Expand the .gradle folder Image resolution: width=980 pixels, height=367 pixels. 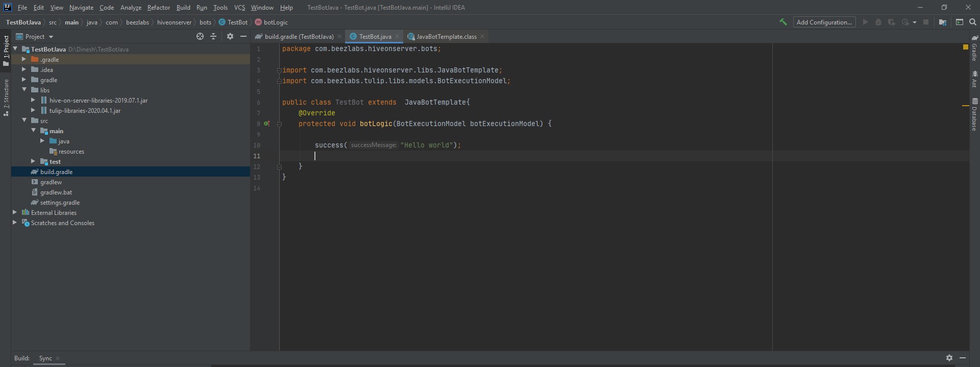click(24, 59)
